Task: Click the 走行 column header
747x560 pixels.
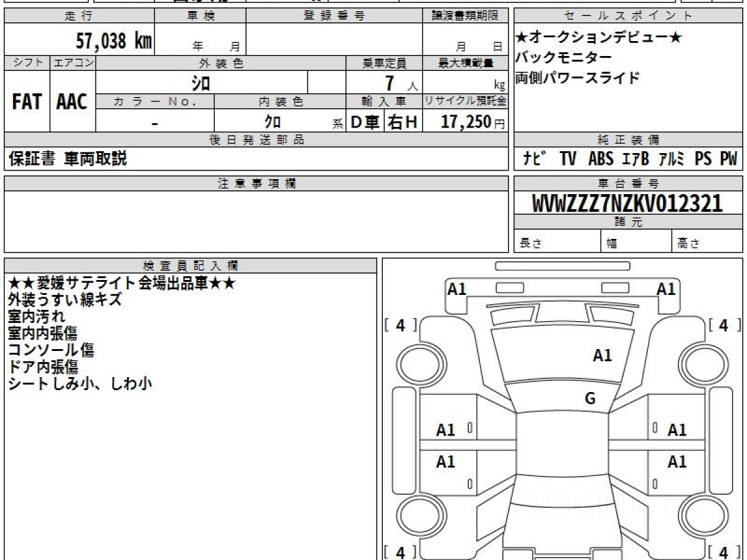Action: (78, 16)
